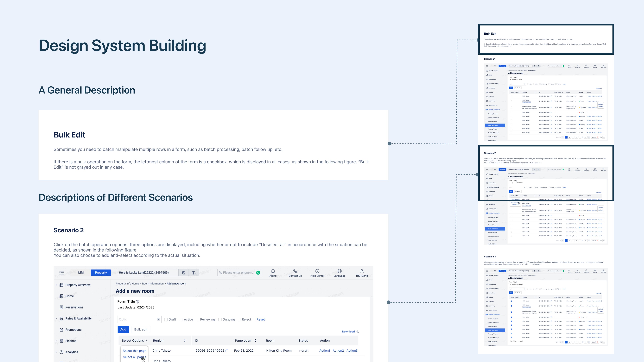Screen dimensions: 644x362
Task: Expand Rates & Availability tree arrow
Action: click(x=56, y=319)
